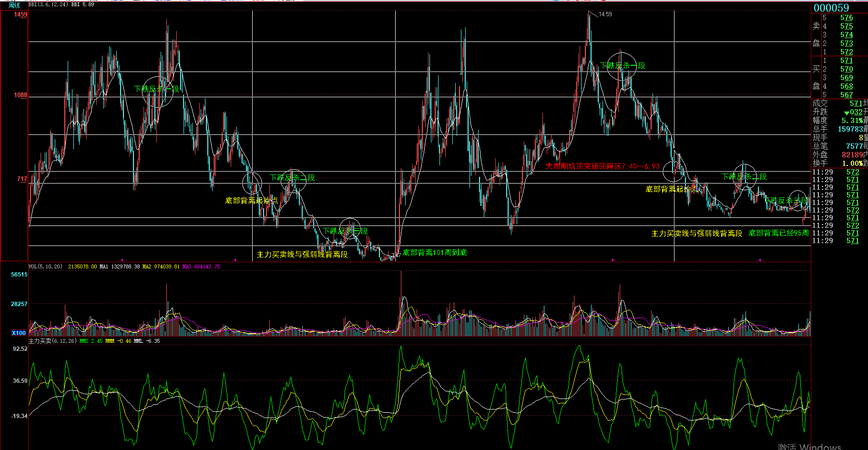This screenshot has width=868, height=450.
Task: Click the 92.52 oscillator axis label
Action: 20,349
